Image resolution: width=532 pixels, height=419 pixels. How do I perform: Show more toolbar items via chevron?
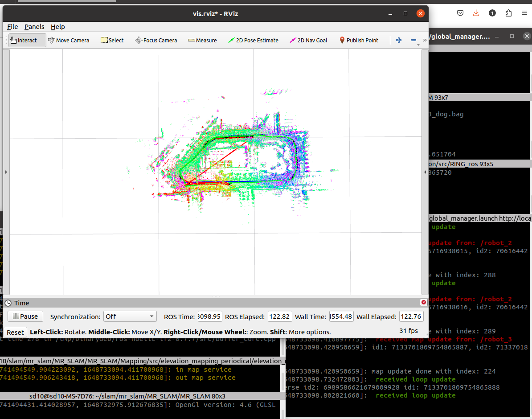click(x=425, y=40)
